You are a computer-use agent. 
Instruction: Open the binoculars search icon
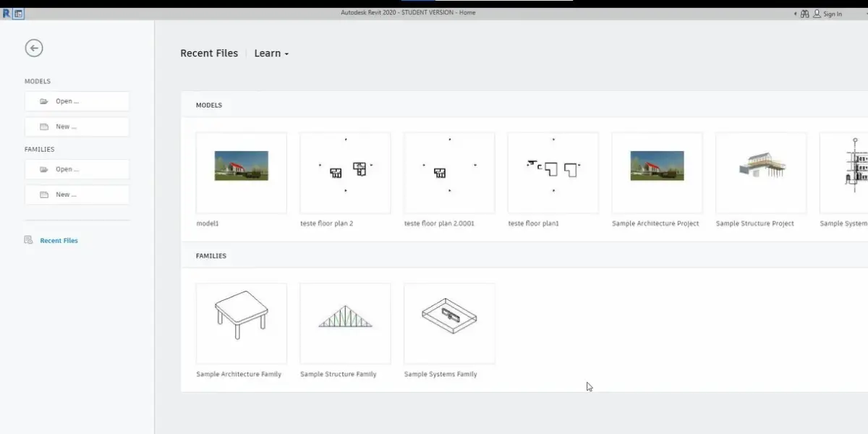tap(804, 14)
